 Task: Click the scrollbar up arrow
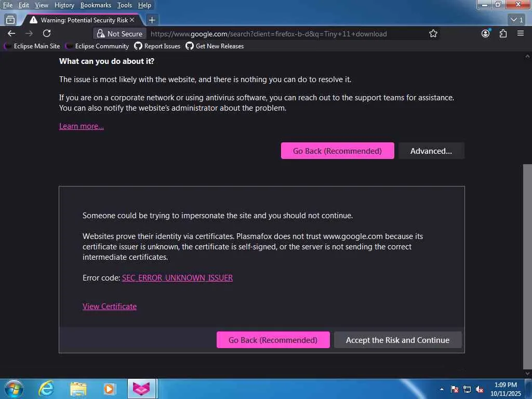coord(527,56)
